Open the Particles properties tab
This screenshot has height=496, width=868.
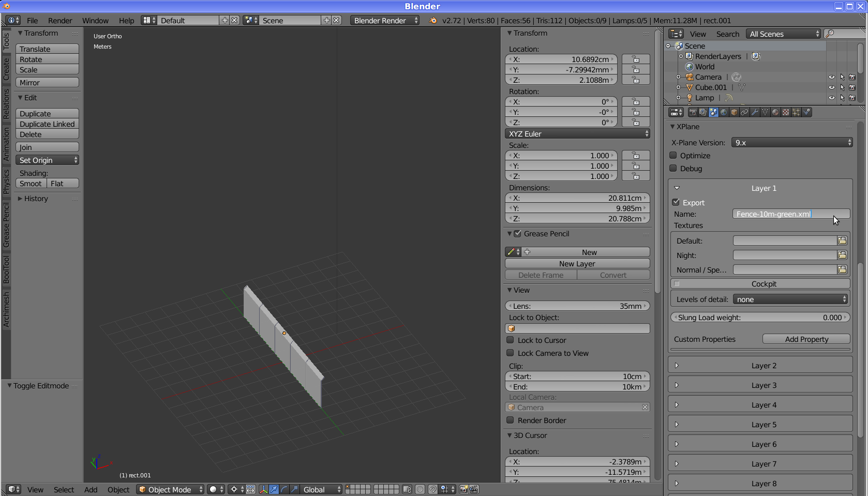(x=796, y=112)
